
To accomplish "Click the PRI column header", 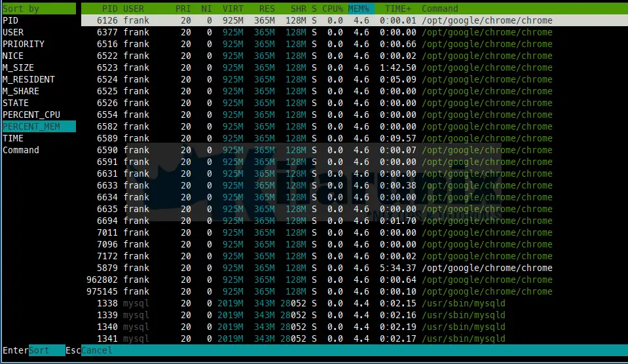I will (183, 9).
